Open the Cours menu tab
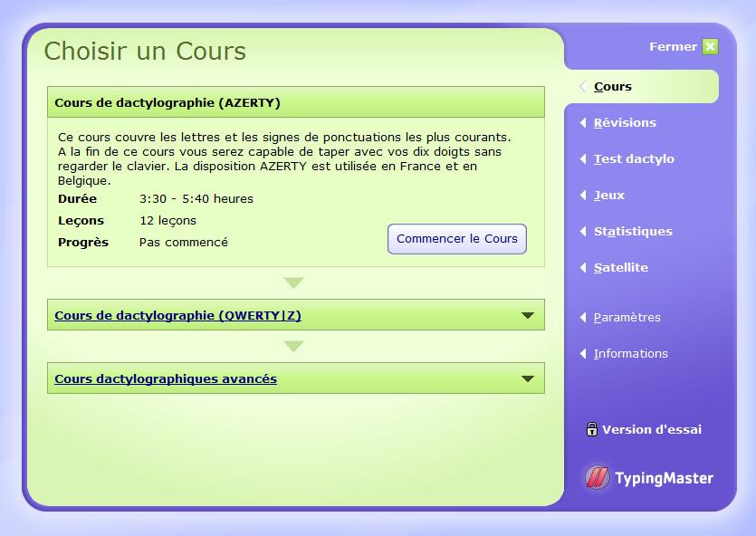The width and height of the screenshot is (756, 536). pyautogui.click(x=613, y=86)
